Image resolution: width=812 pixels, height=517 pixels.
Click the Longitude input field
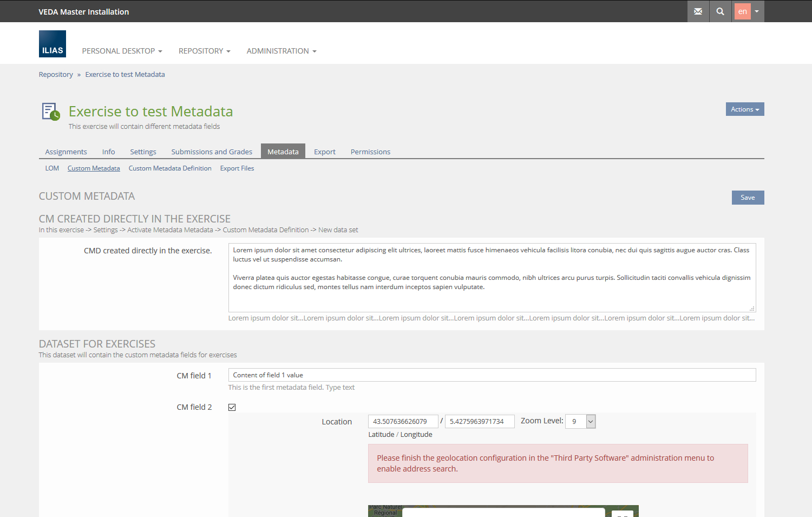pos(480,421)
